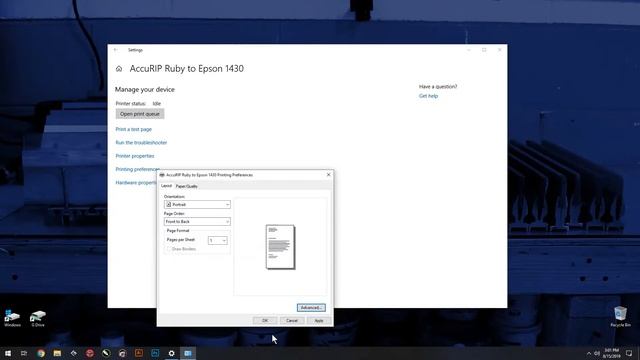Viewport: 640px width, 360px height.
Task: Open Adobe Photoshop from the taskbar
Action: tap(155, 353)
